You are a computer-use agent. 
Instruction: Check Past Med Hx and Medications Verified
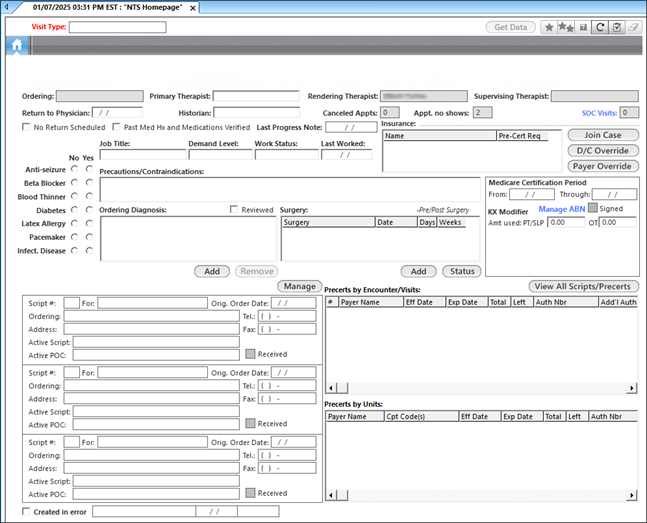pyautogui.click(x=116, y=127)
